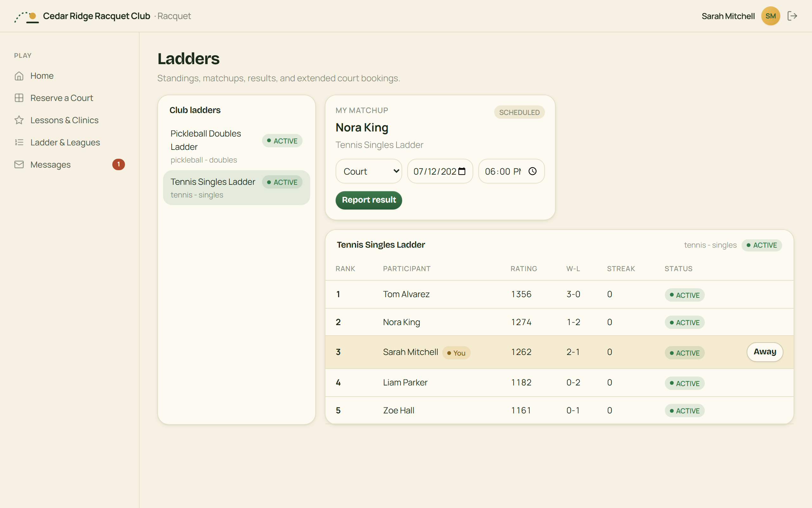812x508 pixels.
Task: Click the Cedar Ridge Racquet Club logo icon
Action: click(27, 17)
